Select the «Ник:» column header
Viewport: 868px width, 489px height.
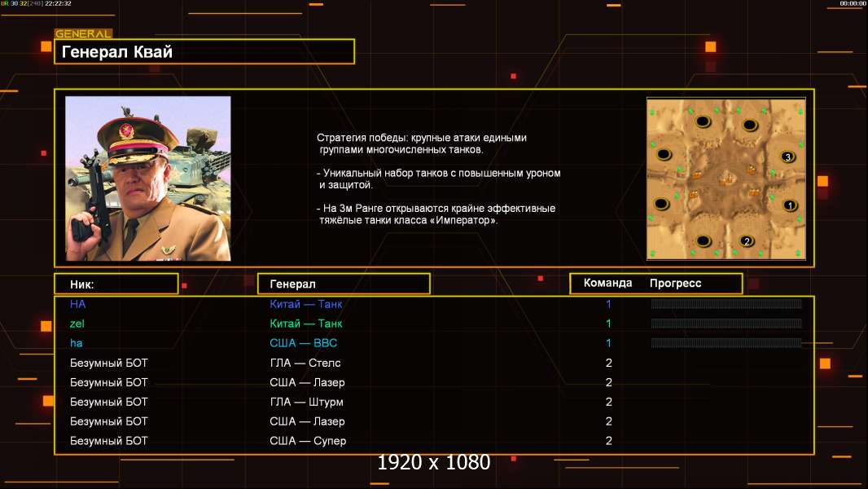(116, 284)
